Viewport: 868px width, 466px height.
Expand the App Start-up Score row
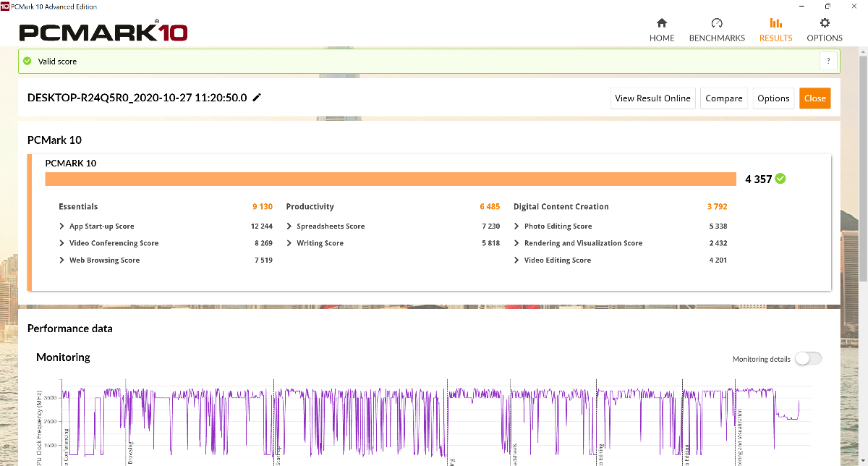point(62,226)
